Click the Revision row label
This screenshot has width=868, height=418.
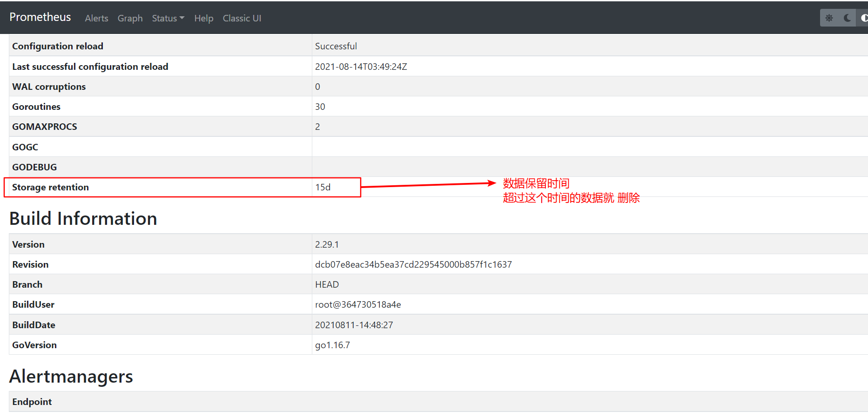click(x=30, y=264)
